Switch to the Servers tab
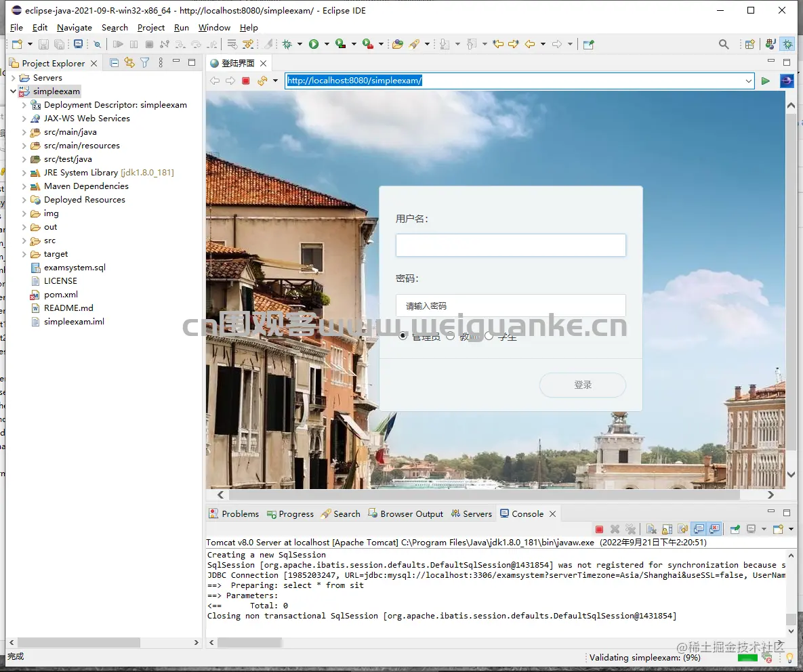803x672 pixels. (471, 514)
